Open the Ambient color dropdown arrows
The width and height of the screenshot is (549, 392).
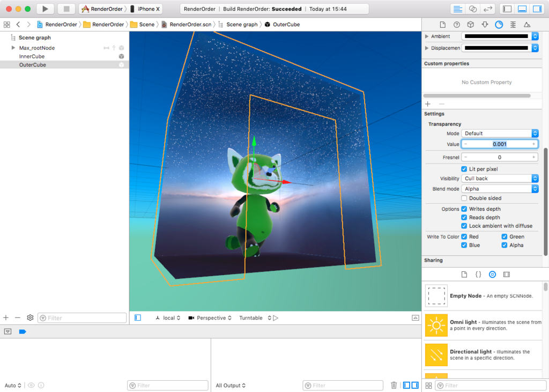pyautogui.click(x=535, y=36)
